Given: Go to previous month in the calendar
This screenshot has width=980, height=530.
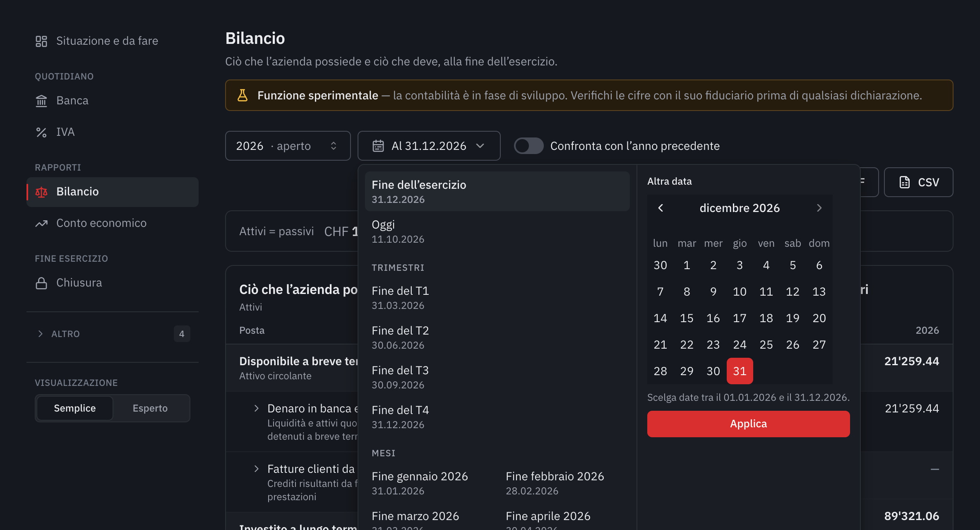Looking at the screenshot, I should pos(661,208).
